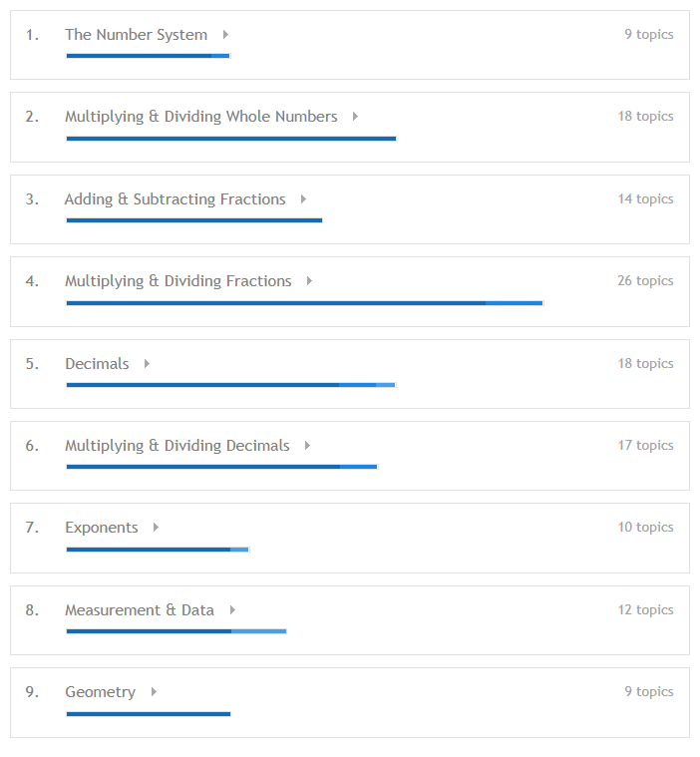Click the arrow next to Decimals
Image resolution: width=700 pixels, height=757 pixels.
(147, 363)
